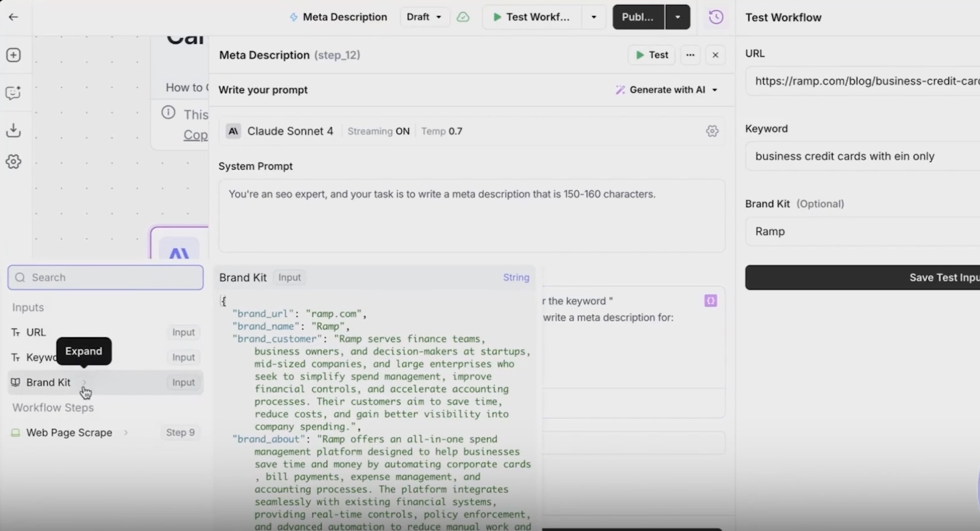Click the "brand_url" key in JSON preview
This screenshot has height=531, width=980.
[x=263, y=314]
